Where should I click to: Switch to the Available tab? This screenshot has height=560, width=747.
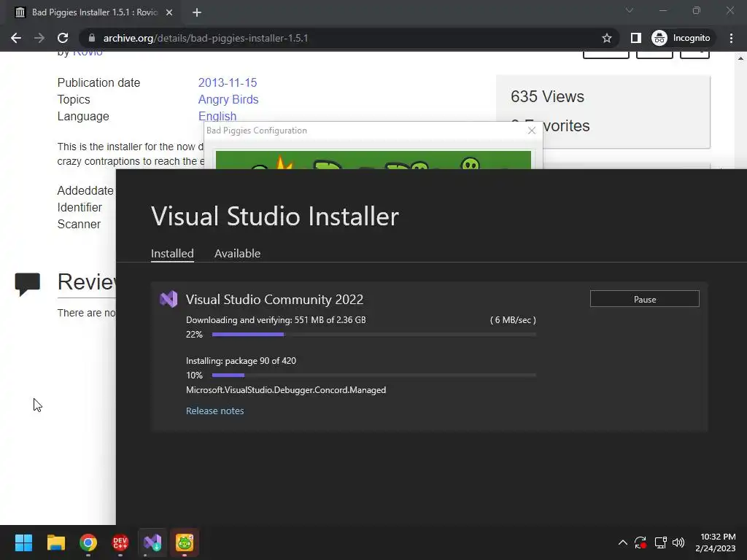click(237, 253)
